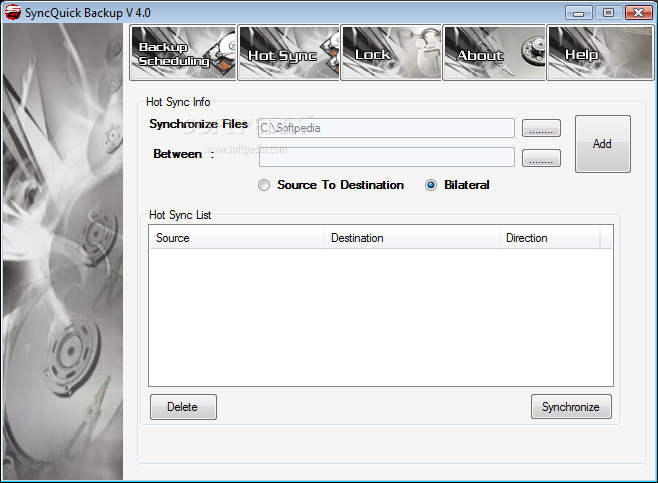Open the About tab
658x483 pixels.
pyautogui.click(x=494, y=53)
